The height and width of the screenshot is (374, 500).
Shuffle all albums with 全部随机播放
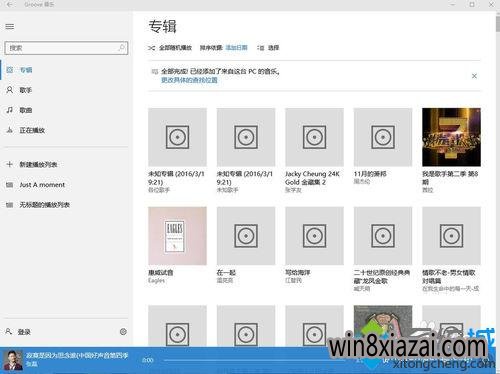pos(170,48)
